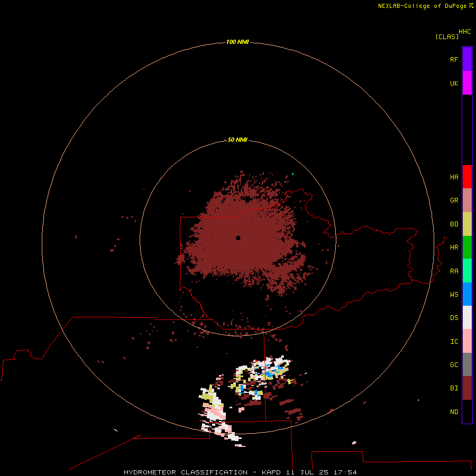
Task: Click the black radar site dot at center
Action: click(238, 237)
